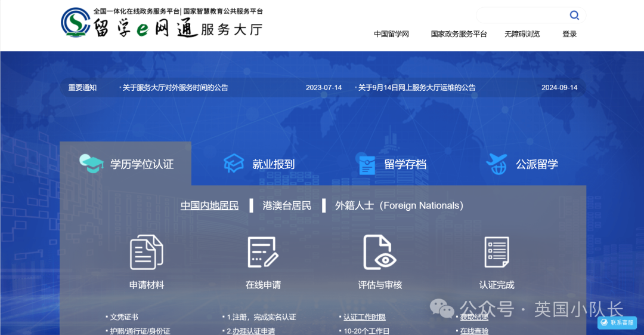Click the date 2023-07-14
Viewport: 644px width, 335px height.
coord(324,88)
